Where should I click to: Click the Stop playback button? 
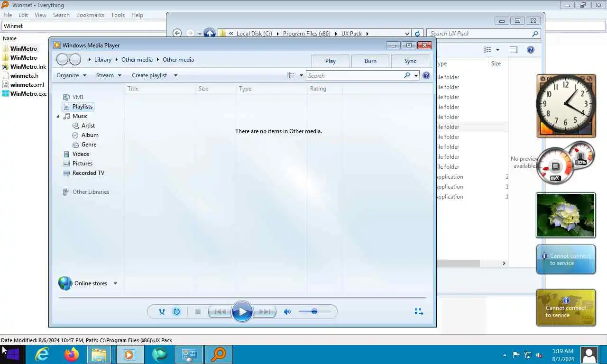(198, 311)
